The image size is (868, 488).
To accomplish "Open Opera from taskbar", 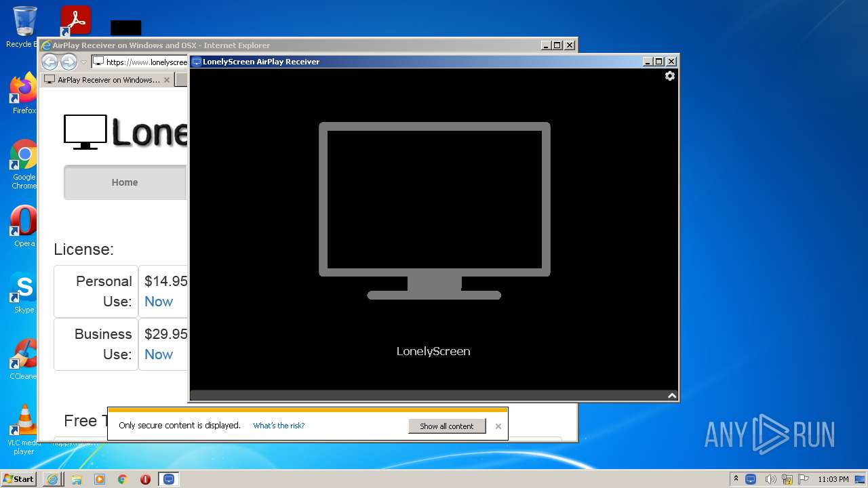I will [x=146, y=479].
